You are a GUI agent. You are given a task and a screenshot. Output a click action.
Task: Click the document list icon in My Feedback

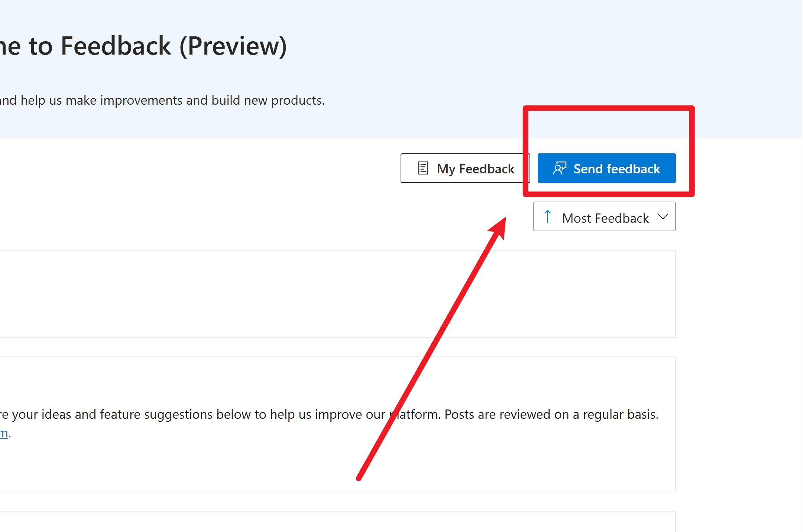422,168
